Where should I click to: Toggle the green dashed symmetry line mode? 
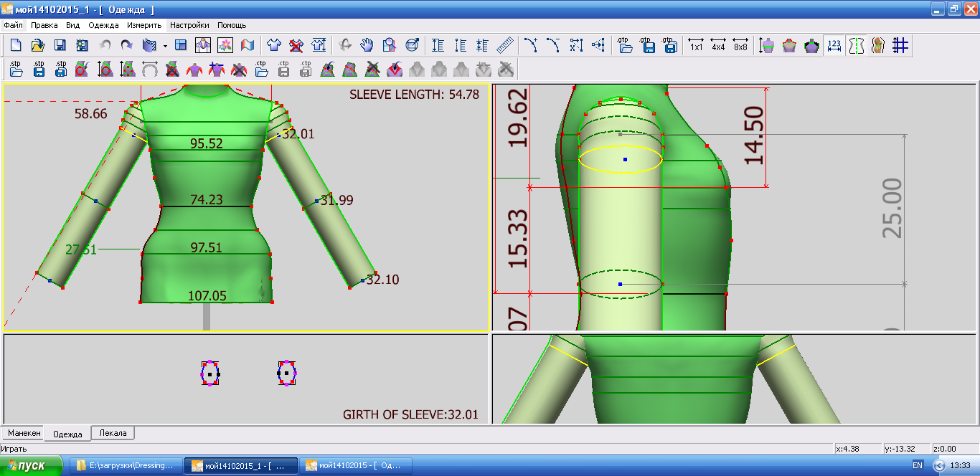click(x=856, y=46)
